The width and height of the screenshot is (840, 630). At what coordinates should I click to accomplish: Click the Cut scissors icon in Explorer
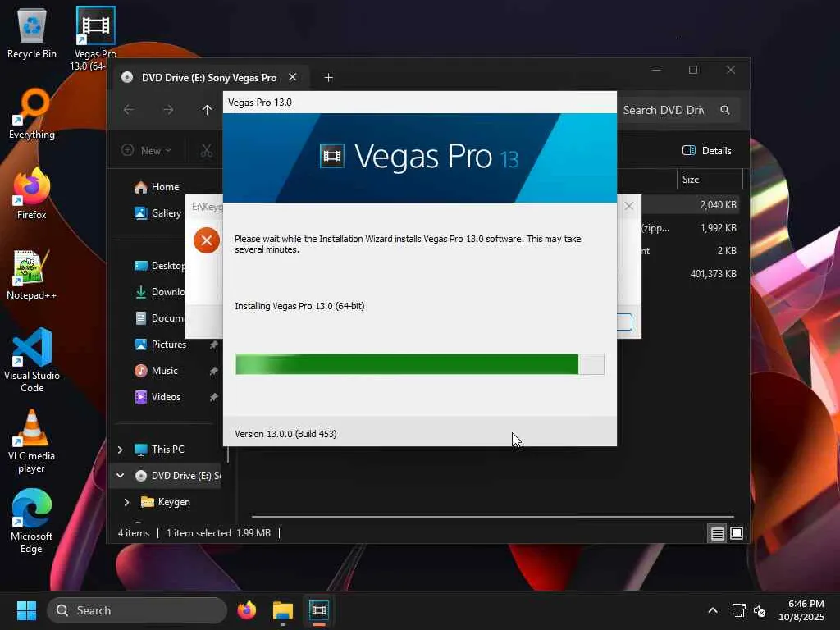coord(206,151)
